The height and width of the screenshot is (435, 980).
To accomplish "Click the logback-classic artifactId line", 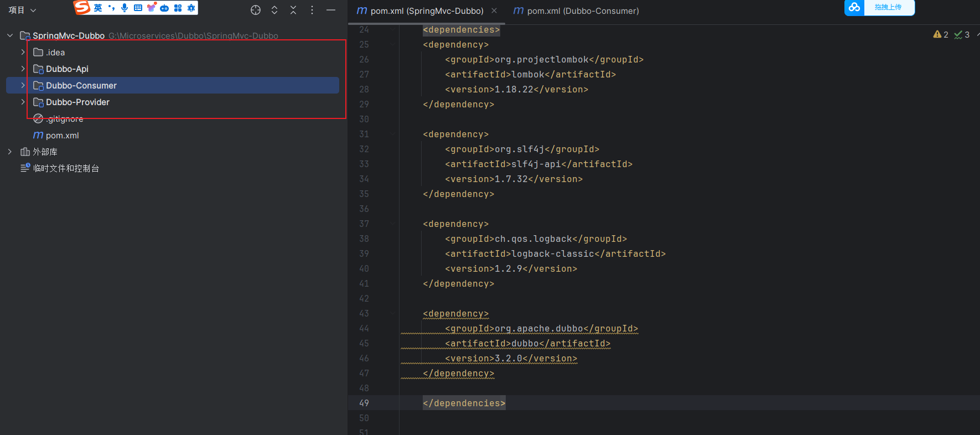I will 556,253.
